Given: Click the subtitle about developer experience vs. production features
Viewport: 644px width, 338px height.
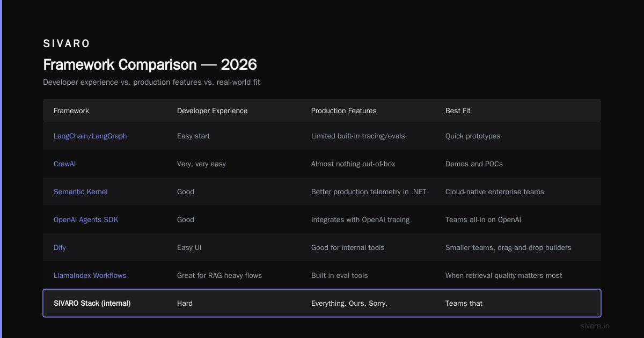Looking at the screenshot, I should coord(151,82).
